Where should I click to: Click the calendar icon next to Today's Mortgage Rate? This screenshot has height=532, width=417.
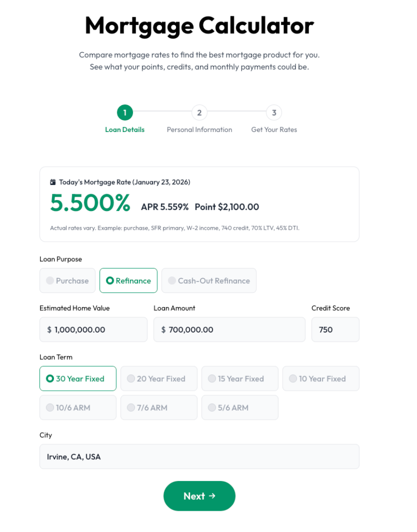(x=52, y=182)
